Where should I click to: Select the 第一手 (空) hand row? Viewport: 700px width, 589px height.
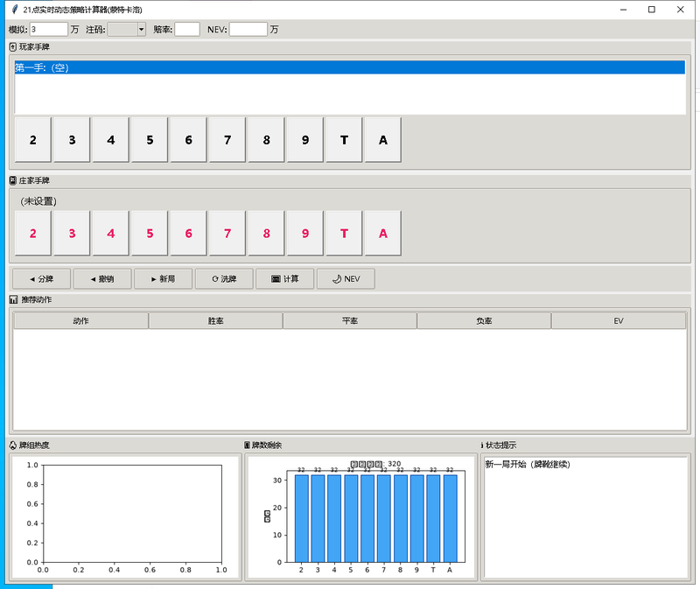[x=349, y=67]
